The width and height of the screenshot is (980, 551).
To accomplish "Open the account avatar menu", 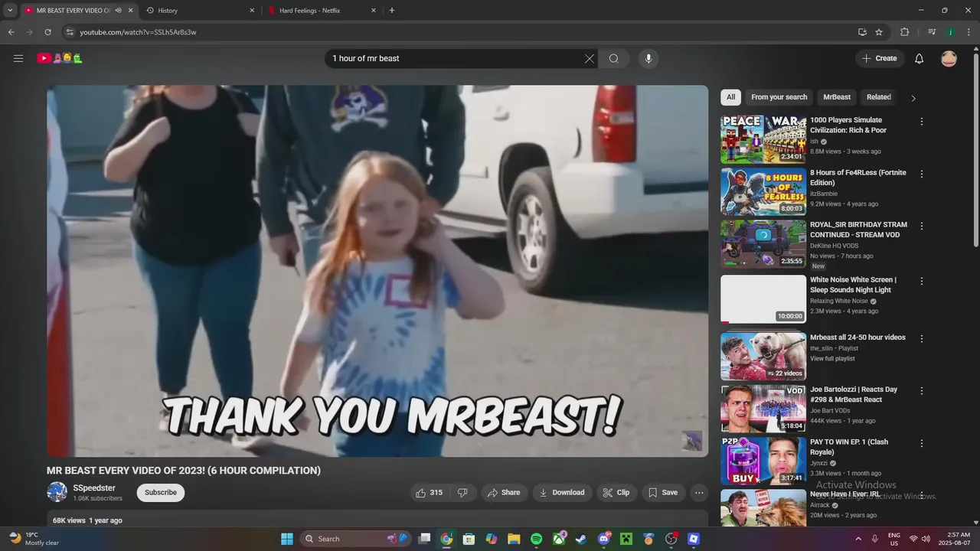I will point(949,58).
